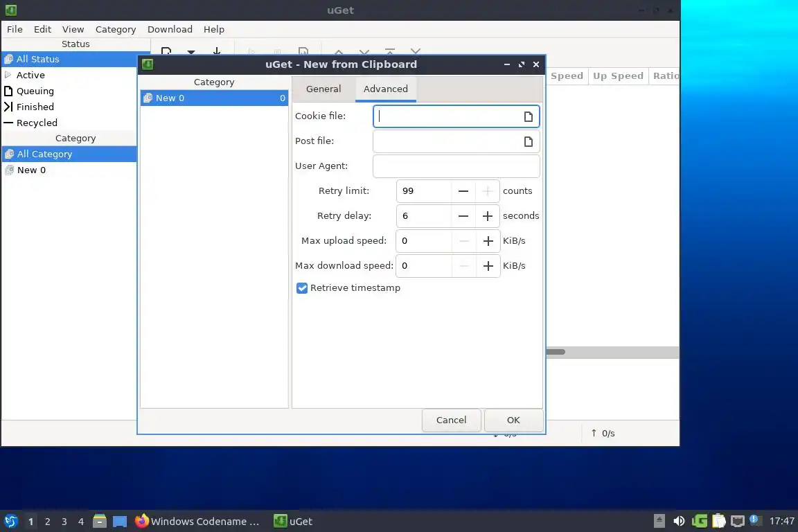Click the upload speed 0/s status indicator
This screenshot has width=798, height=532.
603,433
